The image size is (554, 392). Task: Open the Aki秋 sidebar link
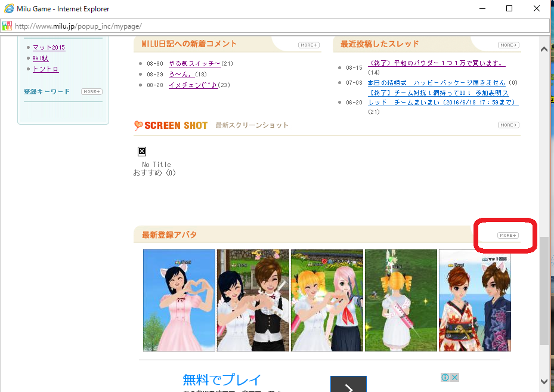41,58
